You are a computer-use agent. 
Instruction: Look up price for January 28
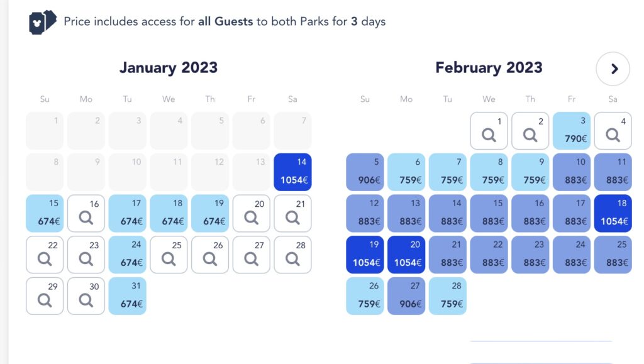[292, 255]
